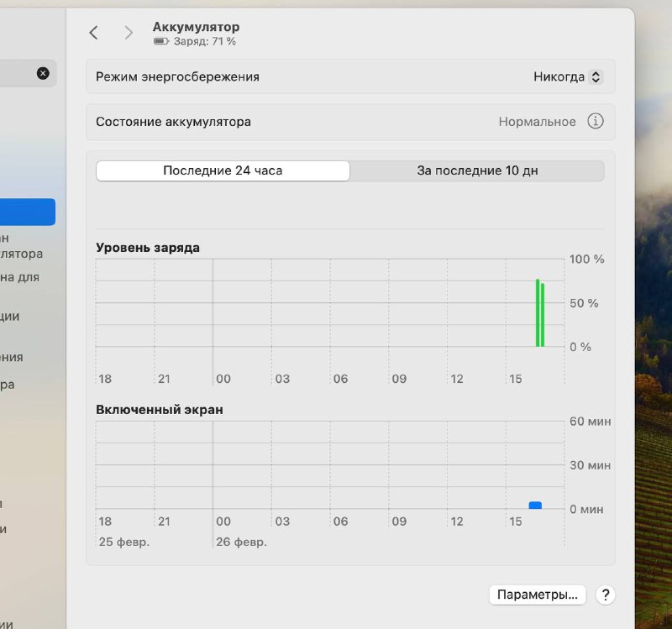Click the Уровень заряда chart heading
Image resolution: width=672 pixels, height=629 pixels.
pyautogui.click(x=148, y=248)
